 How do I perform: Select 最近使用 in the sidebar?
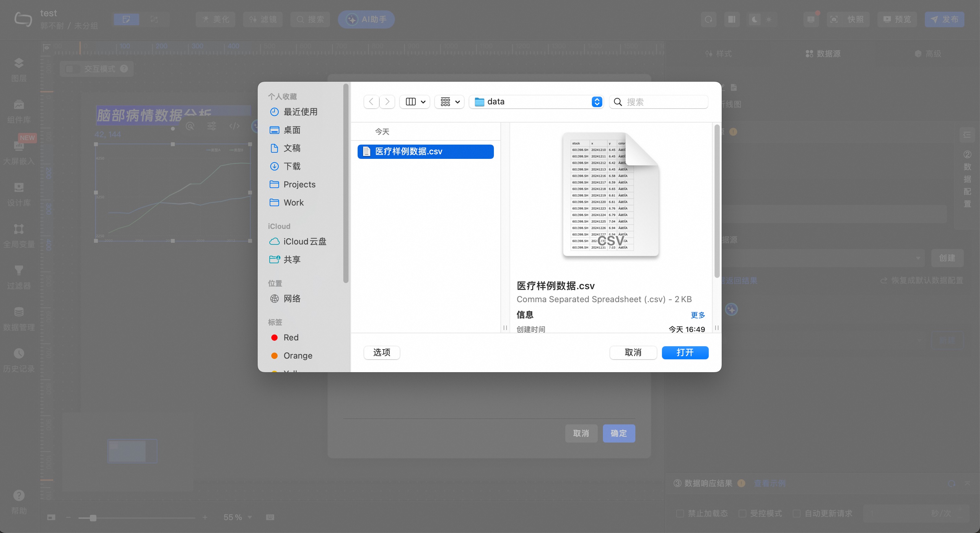(300, 112)
